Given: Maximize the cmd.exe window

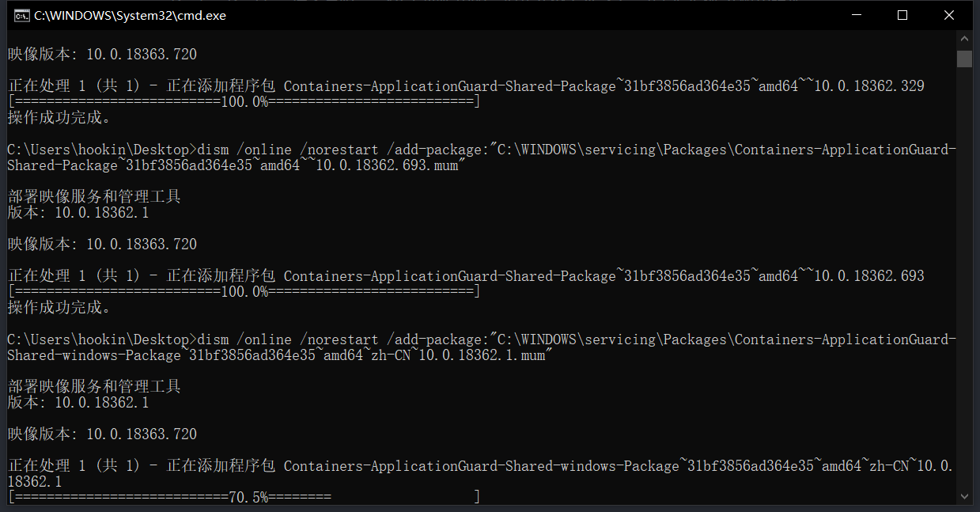Looking at the screenshot, I should click(x=902, y=15).
